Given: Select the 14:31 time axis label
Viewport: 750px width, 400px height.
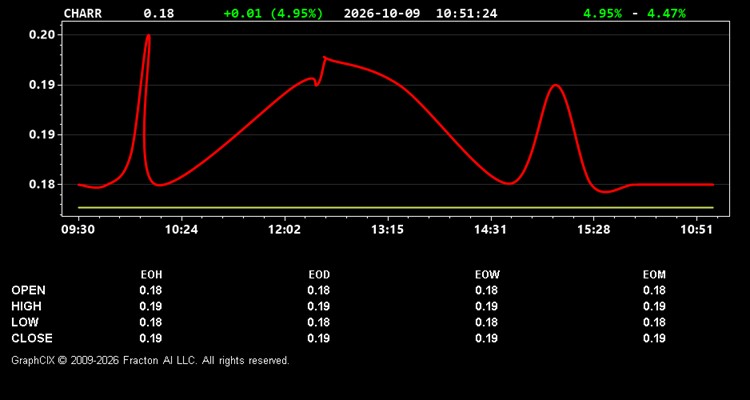Looking at the screenshot, I should (x=491, y=230).
